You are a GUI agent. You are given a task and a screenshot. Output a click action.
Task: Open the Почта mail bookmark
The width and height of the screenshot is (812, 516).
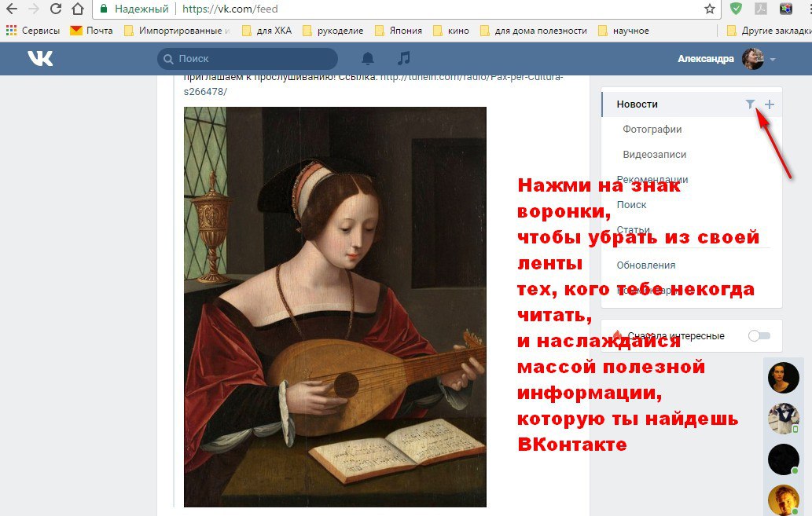92,31
